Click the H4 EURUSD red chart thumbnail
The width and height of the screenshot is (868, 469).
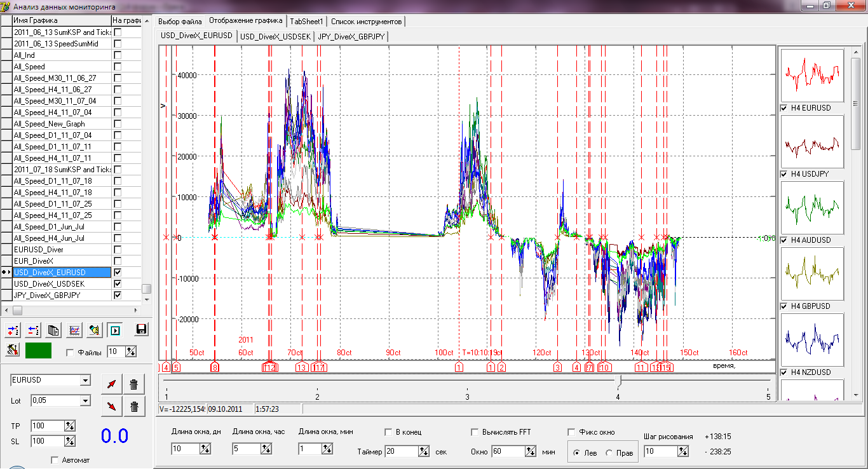point(811,75)
